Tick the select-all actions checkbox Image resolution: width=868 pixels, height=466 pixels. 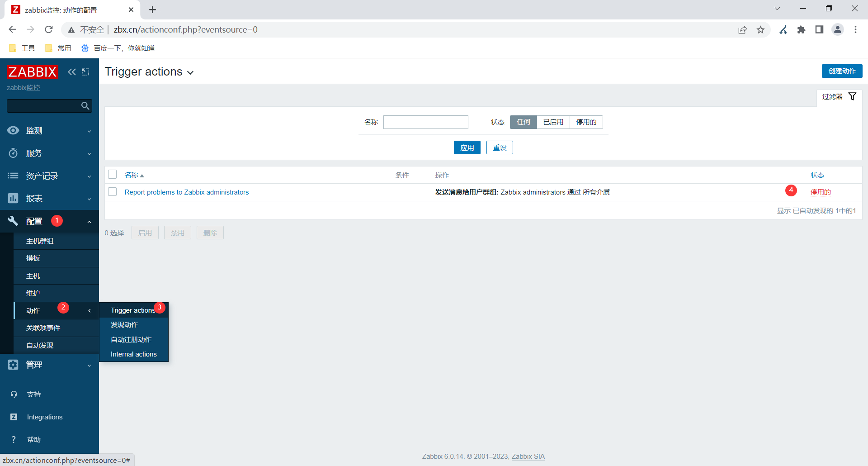[x=113, y=175]
